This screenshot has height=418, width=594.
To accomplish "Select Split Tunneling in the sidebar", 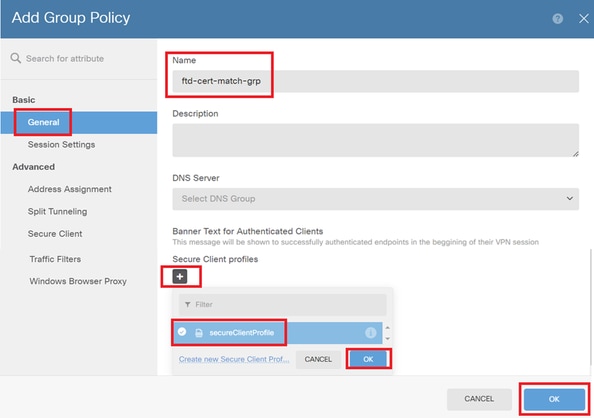I will 57,211.
